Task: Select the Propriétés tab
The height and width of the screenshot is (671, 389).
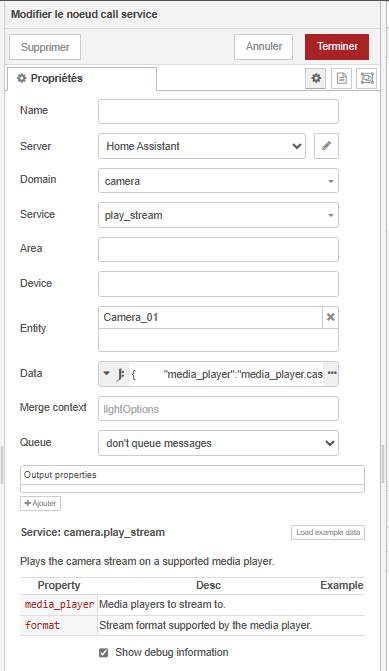Action: (x=82, y=79)
